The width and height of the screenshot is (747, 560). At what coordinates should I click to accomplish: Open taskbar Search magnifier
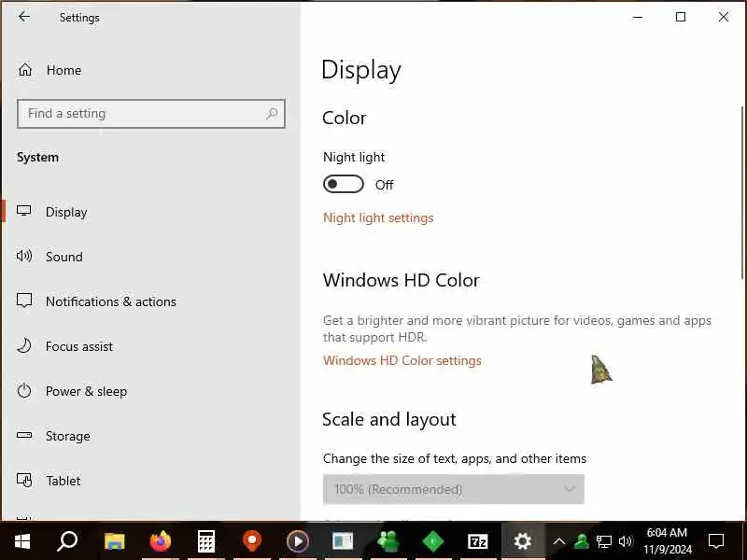click(67, 541)
